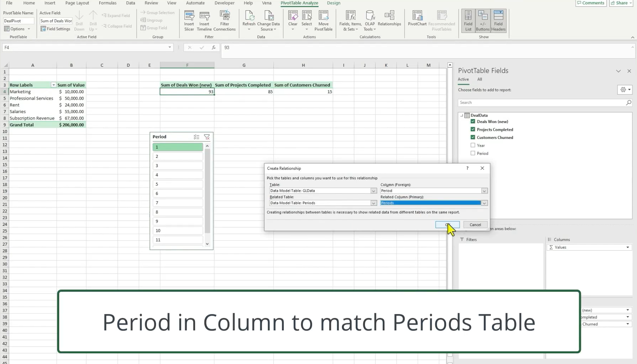Image resolution: width=637 pixels, height=364 pixels.
Task: Enable the Year field checkbox
Action: tap(473, 145)
